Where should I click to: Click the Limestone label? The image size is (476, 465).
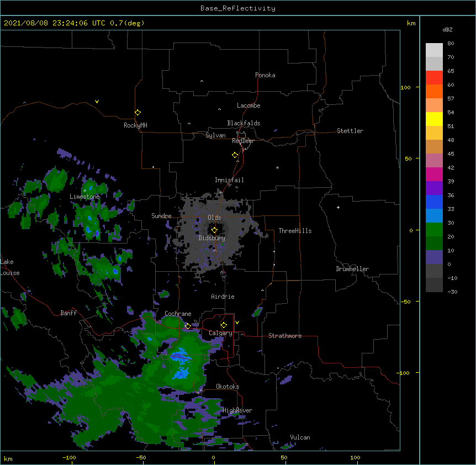[84, 197]
